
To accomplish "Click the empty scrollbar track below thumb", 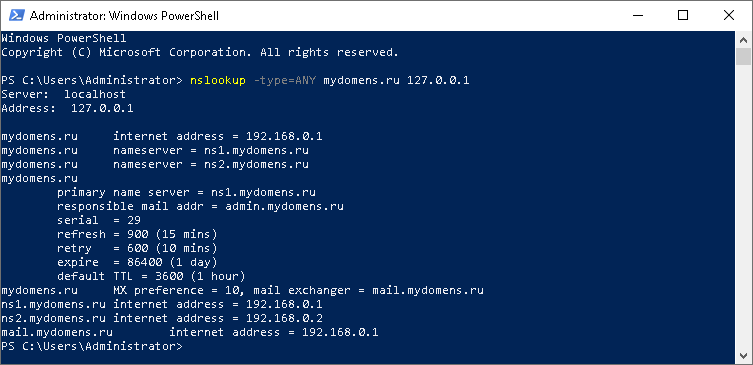I will point(743,207).
